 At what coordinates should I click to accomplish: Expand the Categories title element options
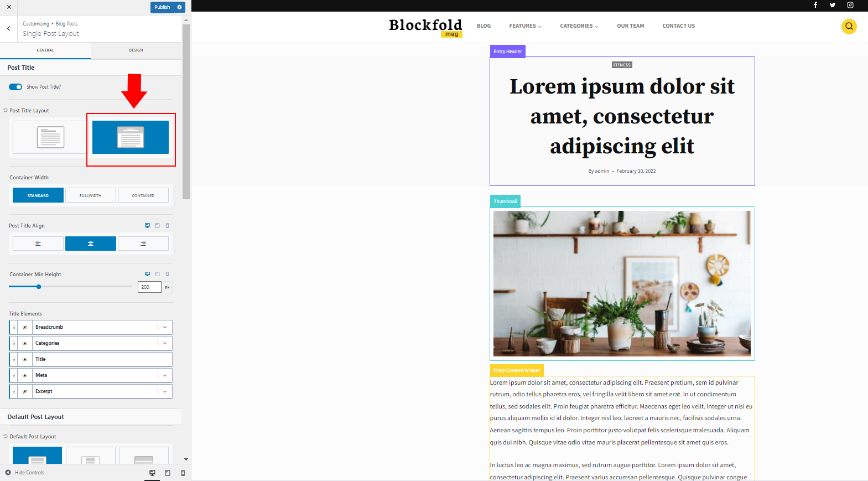pyautogui.click(x=165, y=343)
